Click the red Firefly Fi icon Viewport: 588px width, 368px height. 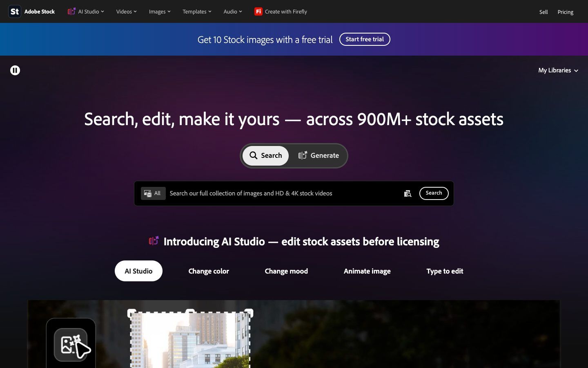(258, 11)
